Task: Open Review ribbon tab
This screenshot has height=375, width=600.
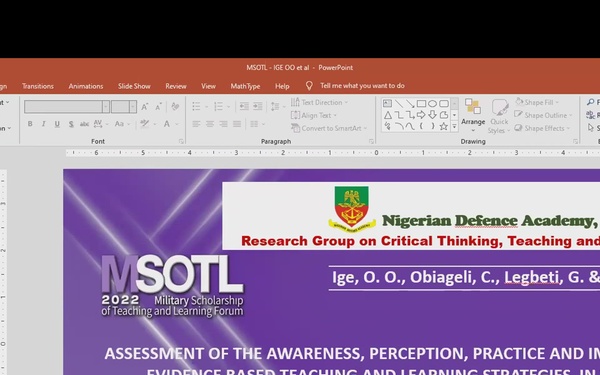Action: click(176, 86)
